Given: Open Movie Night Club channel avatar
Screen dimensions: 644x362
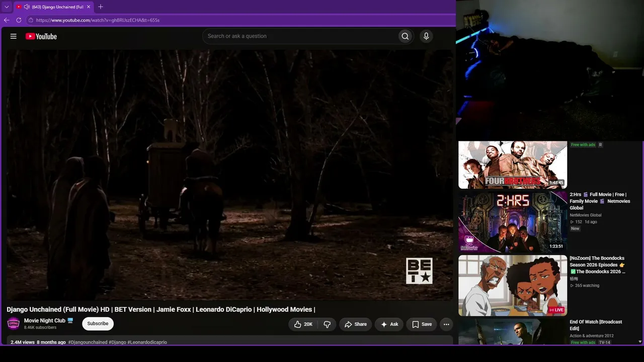Looking at the screenshot, I should pyautogui.click(x=14, y=323).
